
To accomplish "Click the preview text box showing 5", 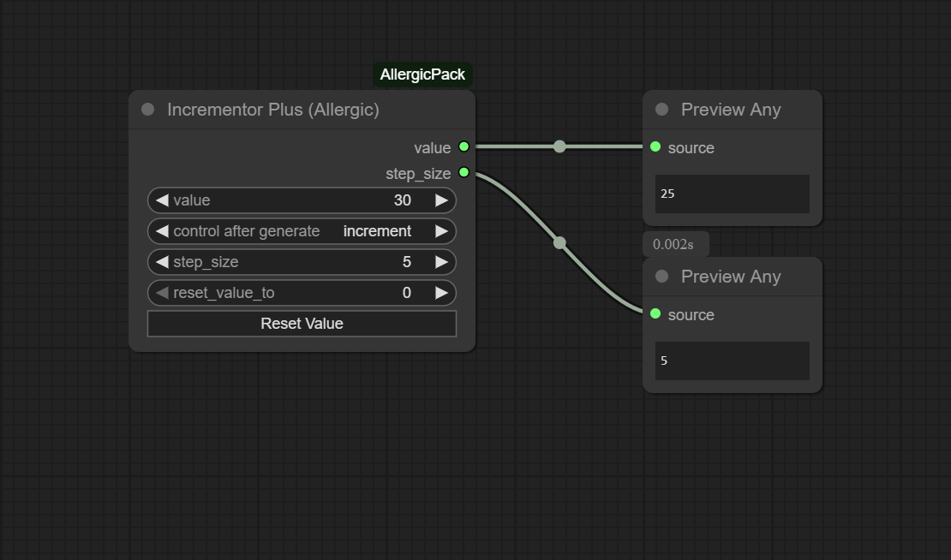I will [x=732, y=360].
